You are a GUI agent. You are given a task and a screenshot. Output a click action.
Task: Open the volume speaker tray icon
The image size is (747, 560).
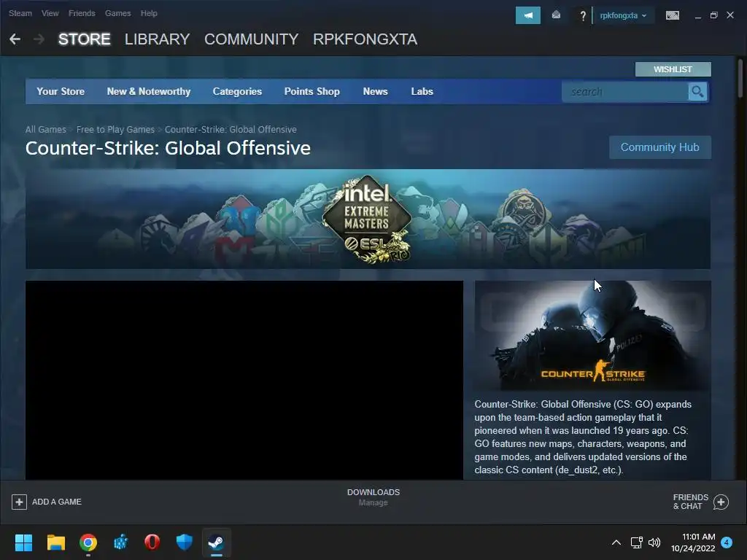pyautogui.click(x=654, y=542)
